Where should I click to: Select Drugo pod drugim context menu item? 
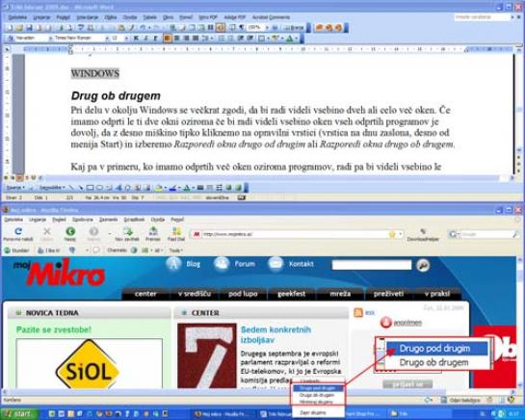point(318,388)
